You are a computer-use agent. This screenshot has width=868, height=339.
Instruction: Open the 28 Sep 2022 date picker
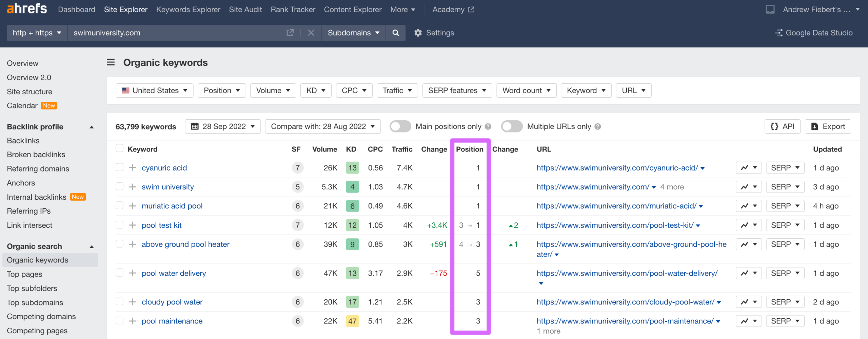pyautogui.click(x=223, y=126)
